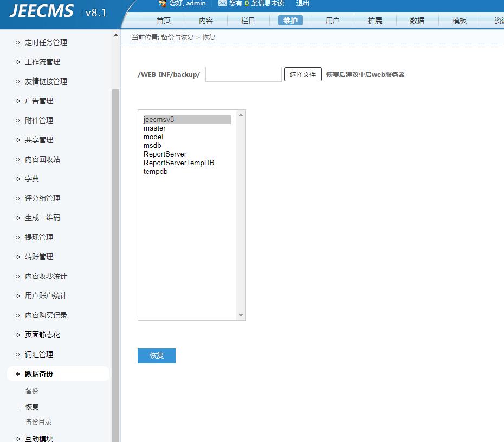Viewport: 504px width, 442px height.
Task: Open 生成二维码 in the sidebar
Action: coord(42,218)
